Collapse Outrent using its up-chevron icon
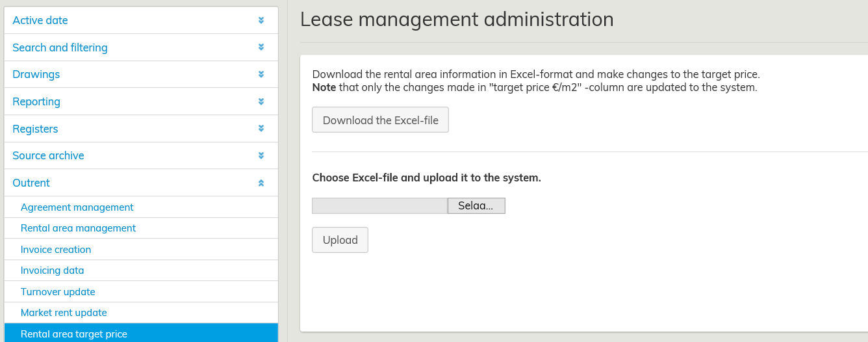Image resolution: width=868 pixels, height=342 pixels. click(261, 183)
